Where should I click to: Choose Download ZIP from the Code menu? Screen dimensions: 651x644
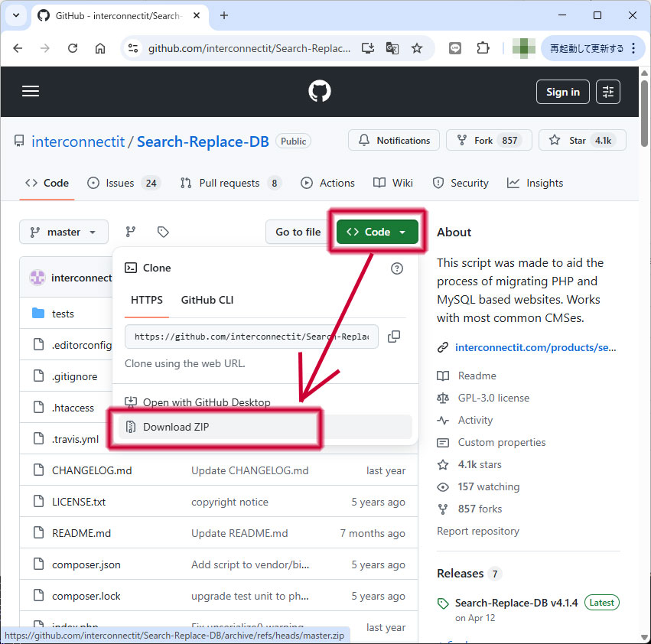[x=265, y=427]
